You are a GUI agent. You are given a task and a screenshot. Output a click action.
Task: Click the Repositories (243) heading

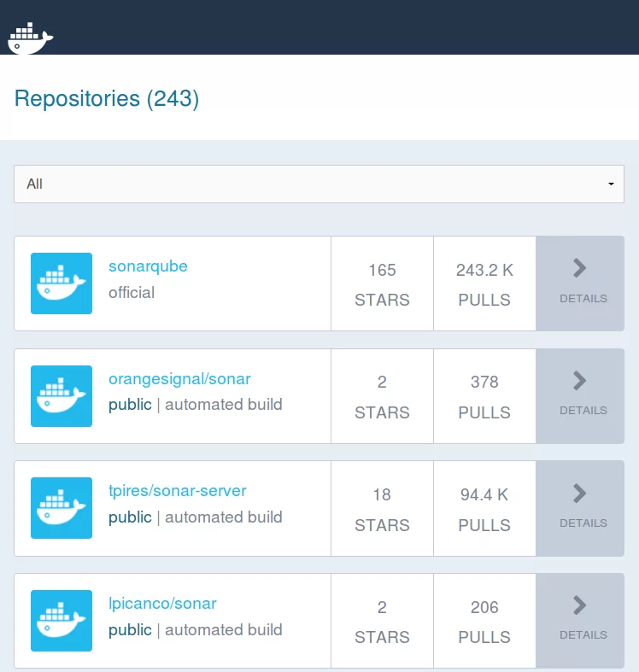point(107,98)
